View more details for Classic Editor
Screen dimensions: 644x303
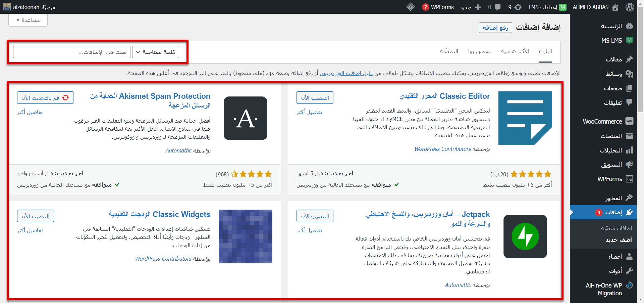click(x=309, y=112)
